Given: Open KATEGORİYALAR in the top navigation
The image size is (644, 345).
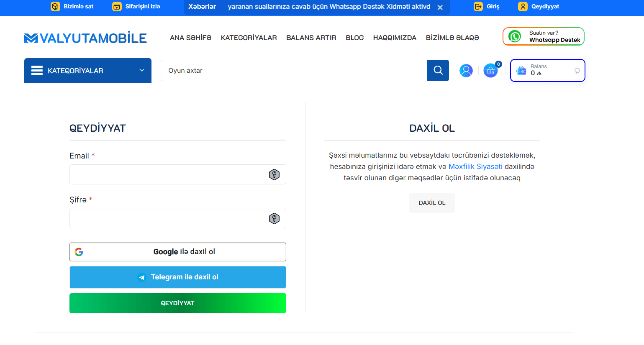Looking at the screenshot, I should pos(249,38).
